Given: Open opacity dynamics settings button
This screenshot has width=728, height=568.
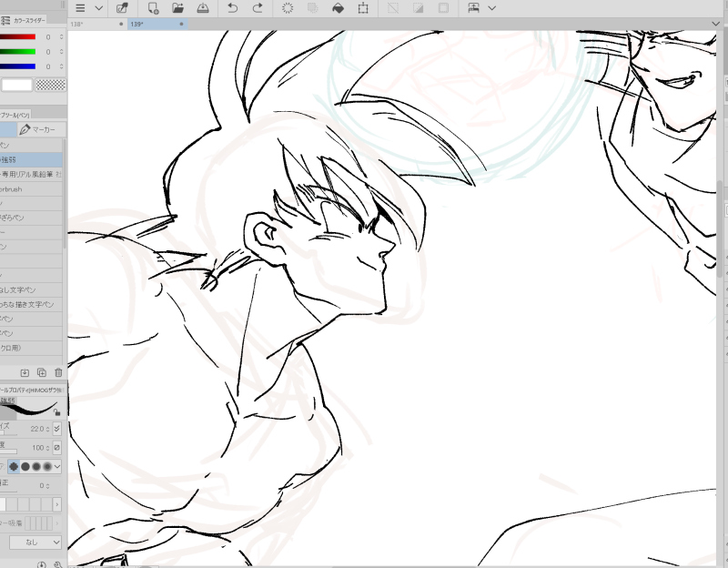Looking at the screenshot, I should (x=56, y=448).
